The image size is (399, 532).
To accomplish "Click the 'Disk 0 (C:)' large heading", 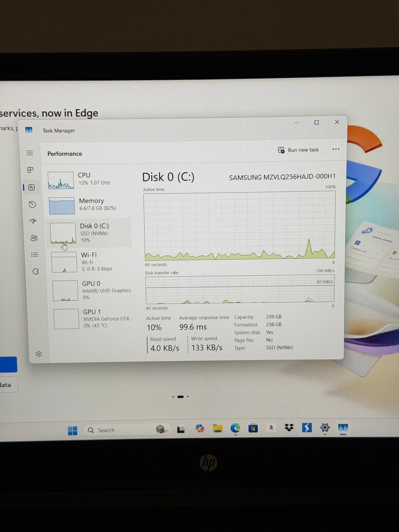I will click(x=168, y=177).
